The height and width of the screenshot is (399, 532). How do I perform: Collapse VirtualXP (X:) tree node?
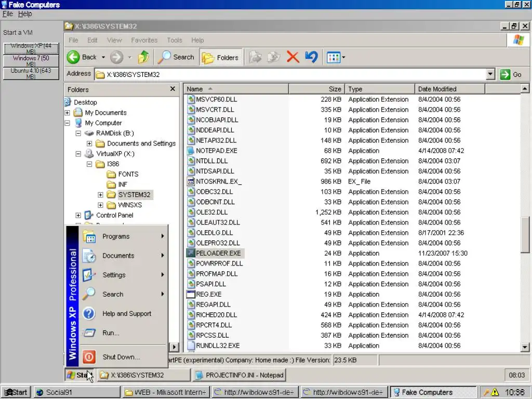click(x=78, y=154)
